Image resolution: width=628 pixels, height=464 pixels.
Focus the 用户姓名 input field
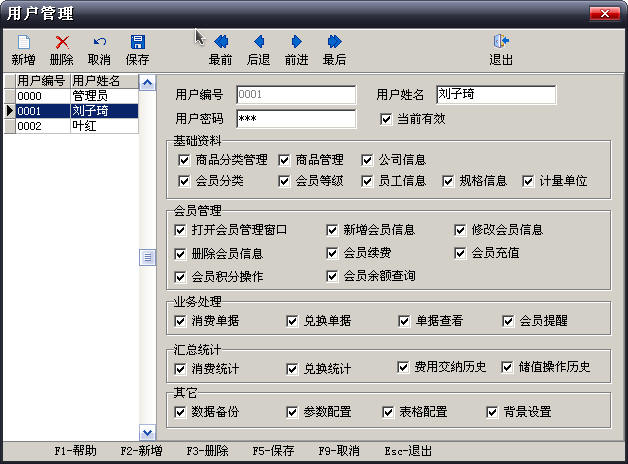496,94
